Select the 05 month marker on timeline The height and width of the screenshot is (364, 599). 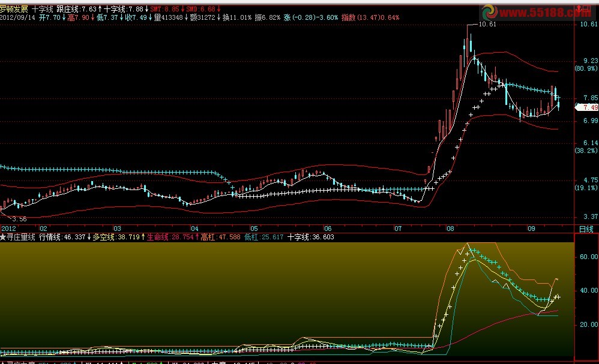[254, 228]
